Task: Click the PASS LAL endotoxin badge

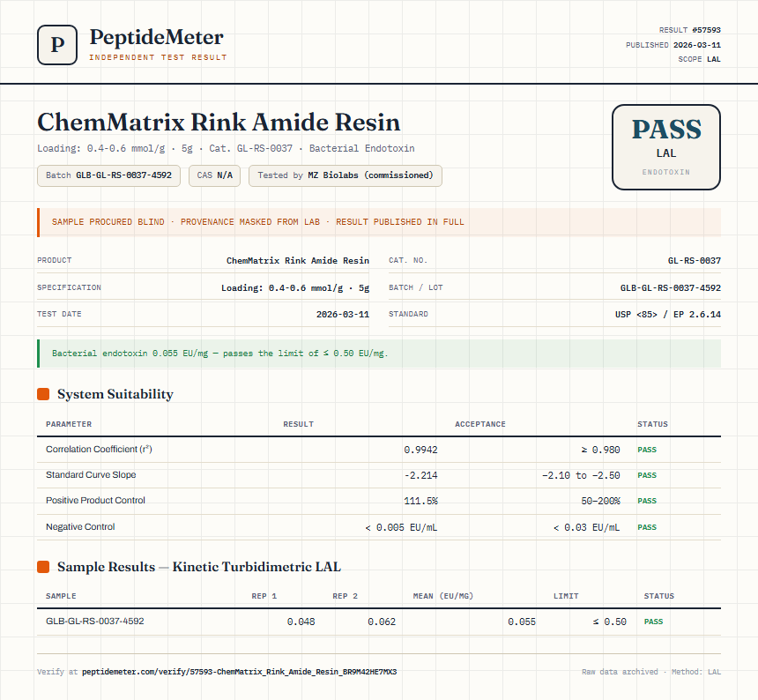Action: 666,147
